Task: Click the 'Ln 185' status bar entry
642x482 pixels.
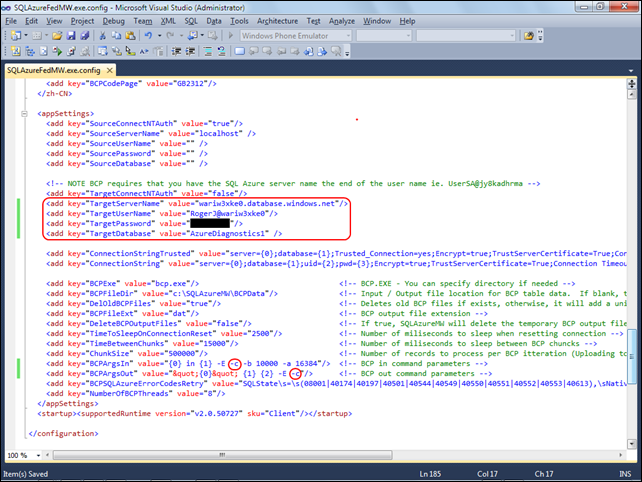Action: click(x=430, y=474)
